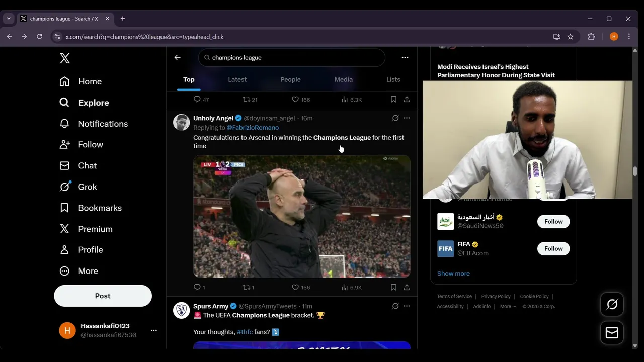The width and height of the screenshot is (644, 362).
Task: Open search options three-dot menu
Action: pos(405,57)
